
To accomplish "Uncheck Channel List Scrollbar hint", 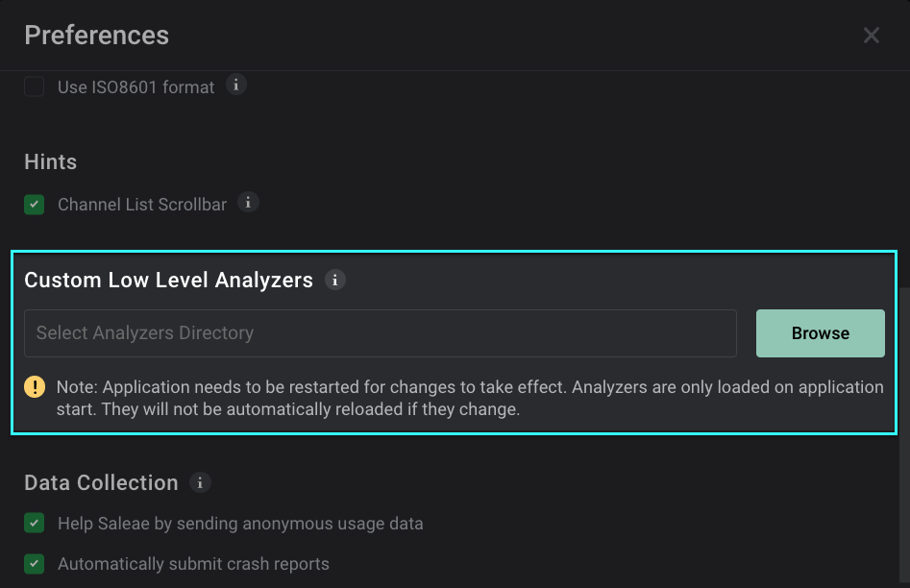I will click(x=34, y=204).
